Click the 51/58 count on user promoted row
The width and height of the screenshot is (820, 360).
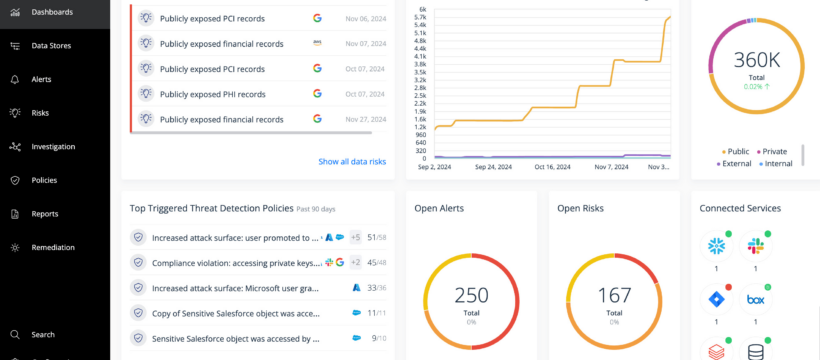pyautogui.click(x=377, y=238)
